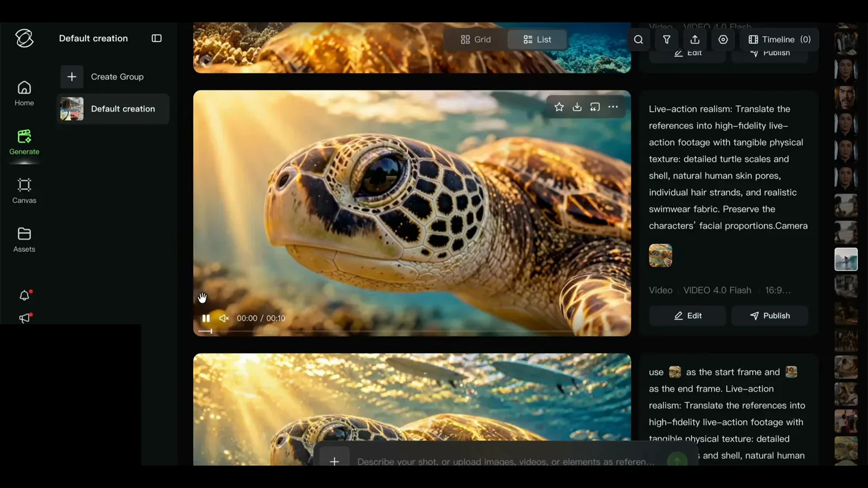This screenshot has height=488, width=868.
Task: Open the Assets library
Action: point(24,240)
